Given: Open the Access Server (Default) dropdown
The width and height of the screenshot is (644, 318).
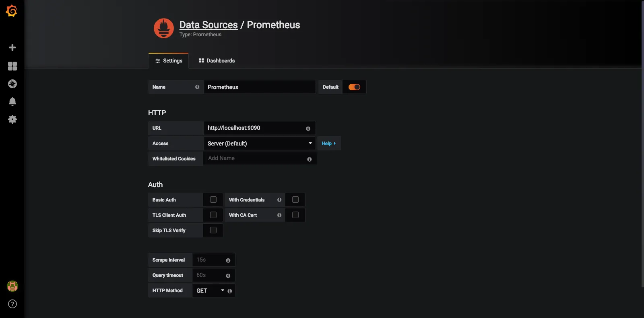Looking at the screenshot, I should pos(260,143).
